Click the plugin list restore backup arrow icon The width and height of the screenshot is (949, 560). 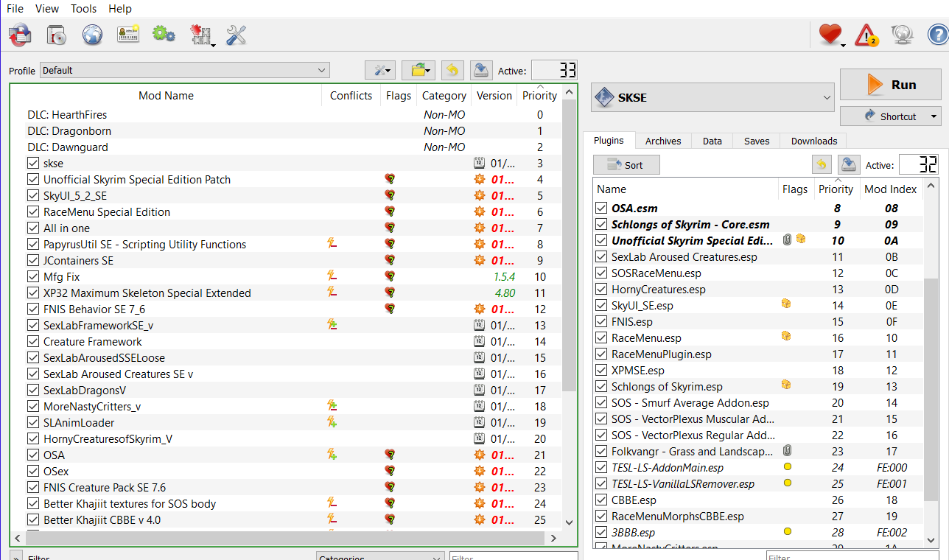click(x=822, y=164)
